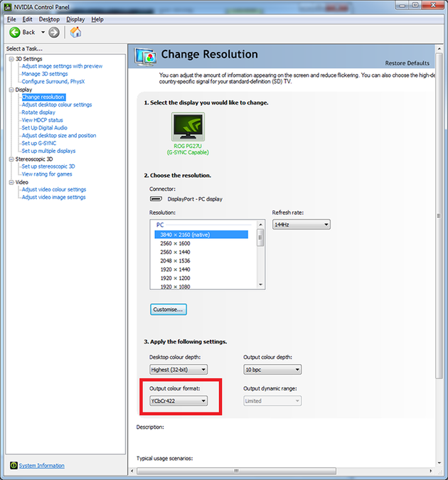Click the Customise... button
Image resolution: width=448 pixels, height=480 pixels.
(169, 309)
